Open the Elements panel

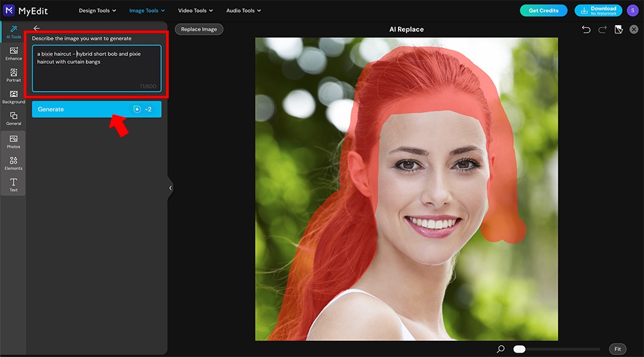pyautogui.click(x=14, y=163)
